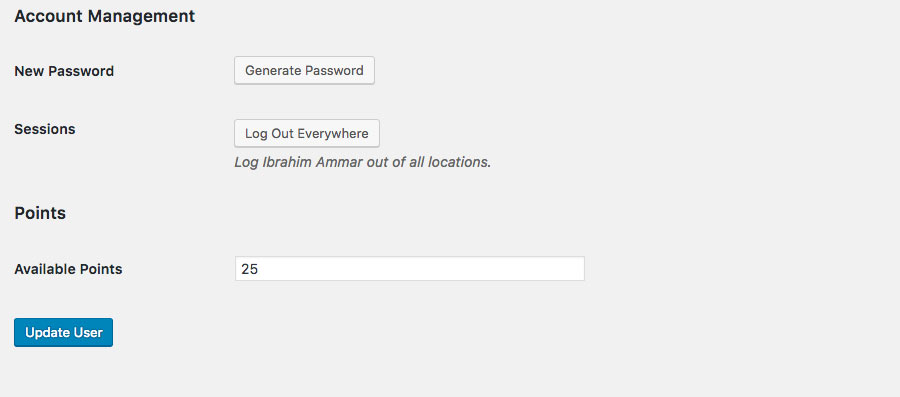
Task: Submit the user profile form
Action: pos(63,333)
